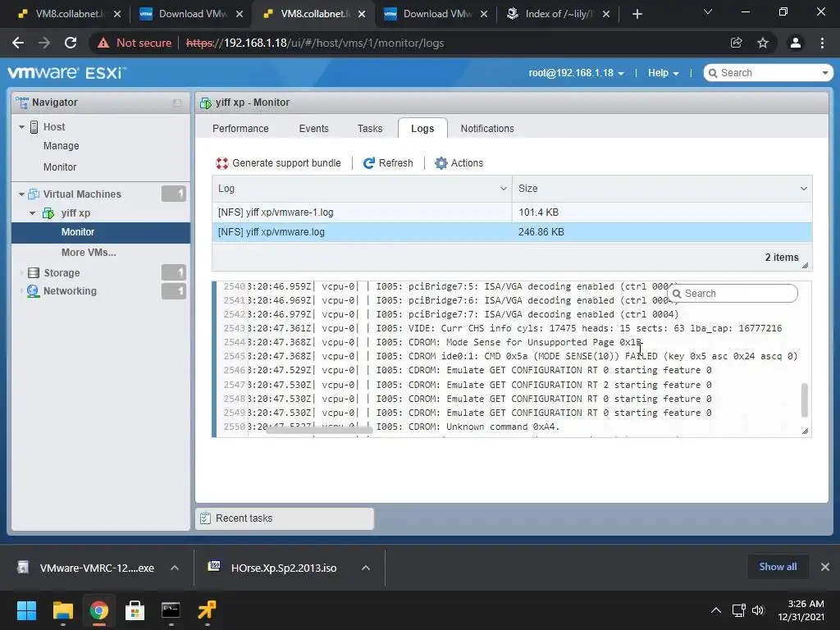Go back with the browser back arrow
This screenshot has width=840, height=630.
(18, 43)
